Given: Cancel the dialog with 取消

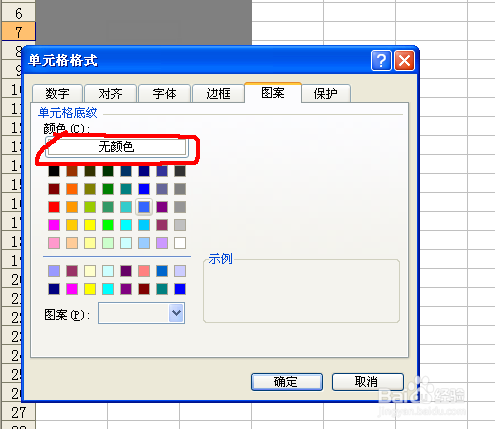Looking at the screenshot, I should point(368,382).
